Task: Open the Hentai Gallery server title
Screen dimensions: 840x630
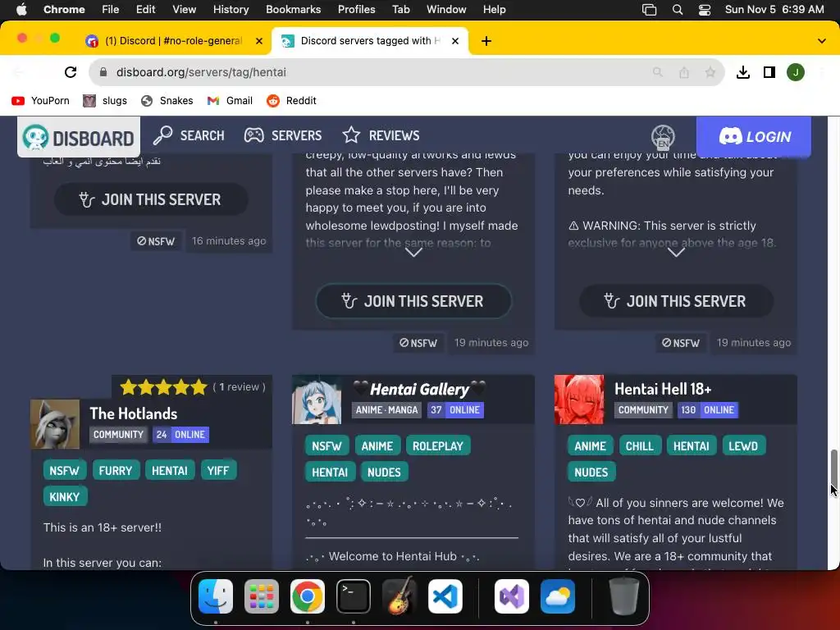Action: click(x=419, y=390)
